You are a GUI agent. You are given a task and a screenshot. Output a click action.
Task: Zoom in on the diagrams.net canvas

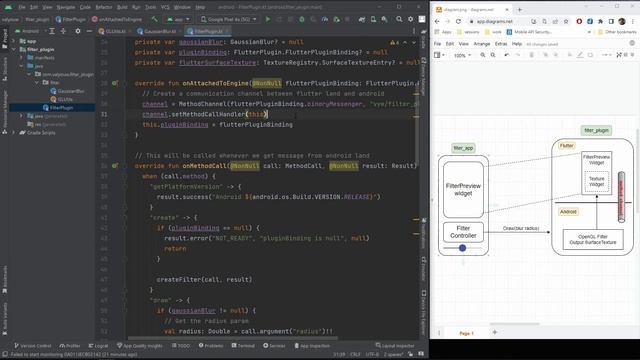[482, 55]
